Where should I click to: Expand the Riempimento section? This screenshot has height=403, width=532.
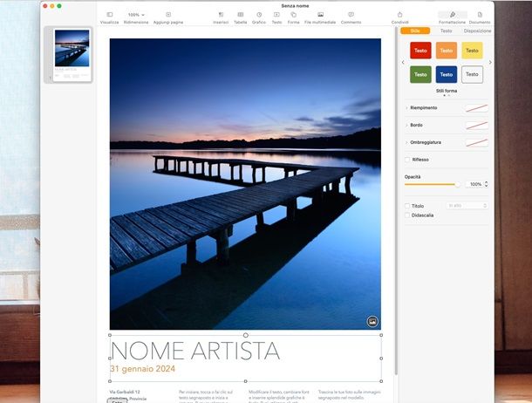tap(406, 108)
